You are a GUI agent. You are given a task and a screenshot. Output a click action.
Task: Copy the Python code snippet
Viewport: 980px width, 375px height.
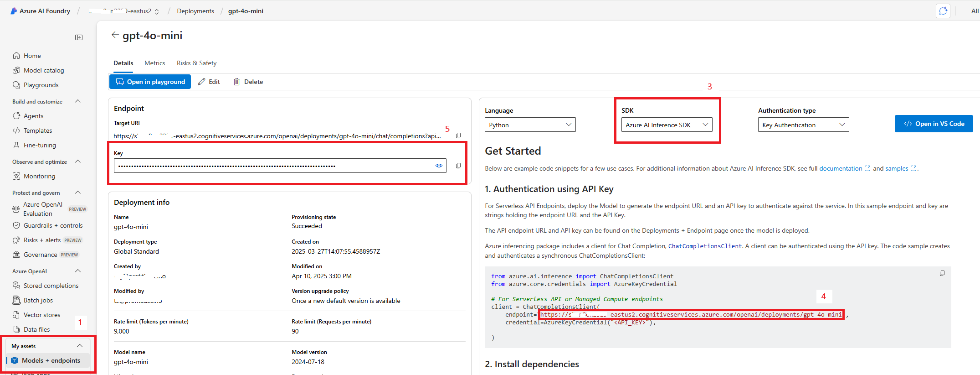click(942, 273)
